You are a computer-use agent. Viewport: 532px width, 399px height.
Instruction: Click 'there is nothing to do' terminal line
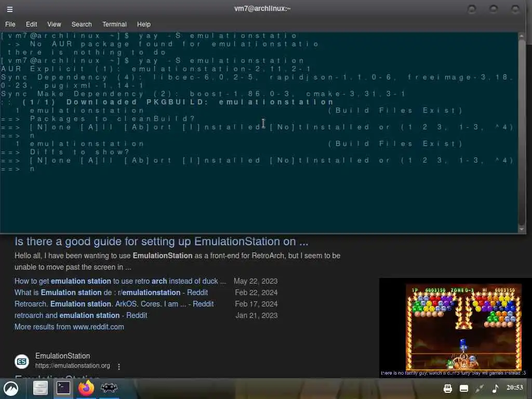[x=87, y=52]
